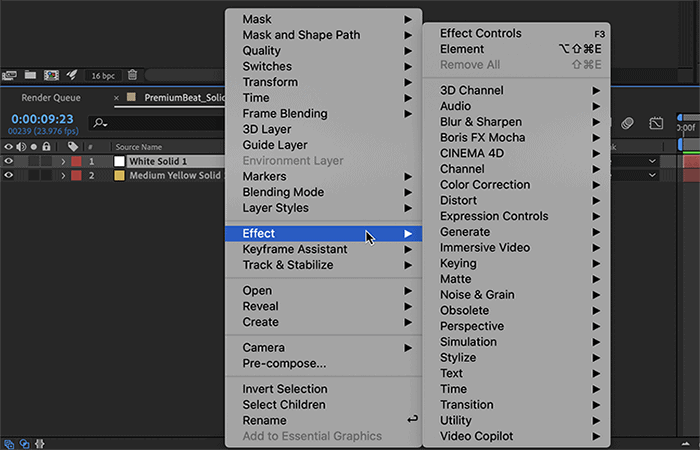Click the Source Name column header
The height and width of the screenshot is (450, 700).
tap(139, 147)
